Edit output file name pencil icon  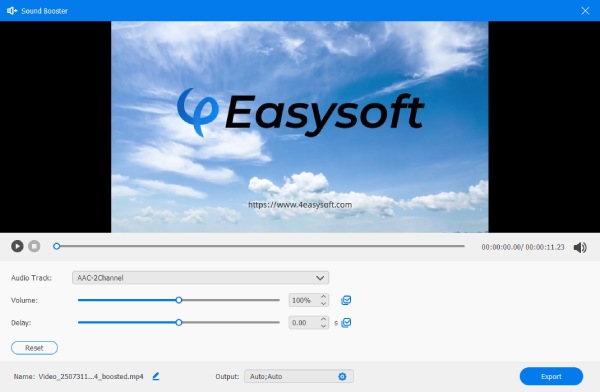tap(156, 376)
